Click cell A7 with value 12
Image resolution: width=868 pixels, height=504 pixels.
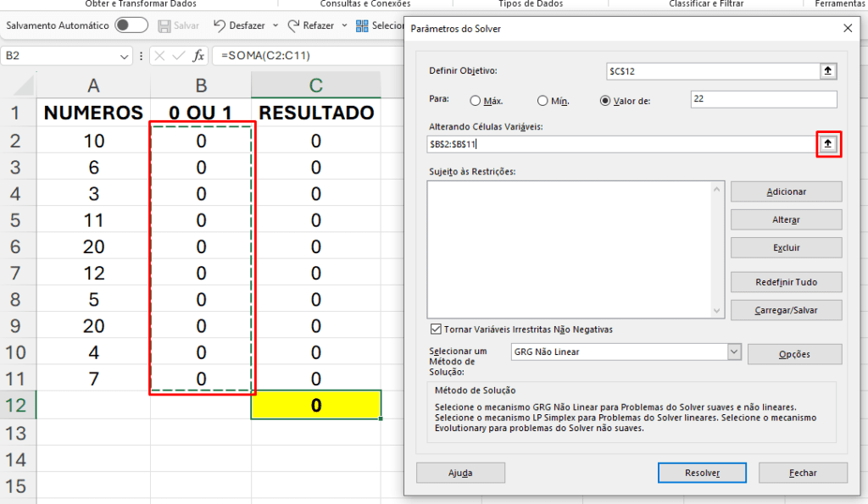click(x=93, y=273)
